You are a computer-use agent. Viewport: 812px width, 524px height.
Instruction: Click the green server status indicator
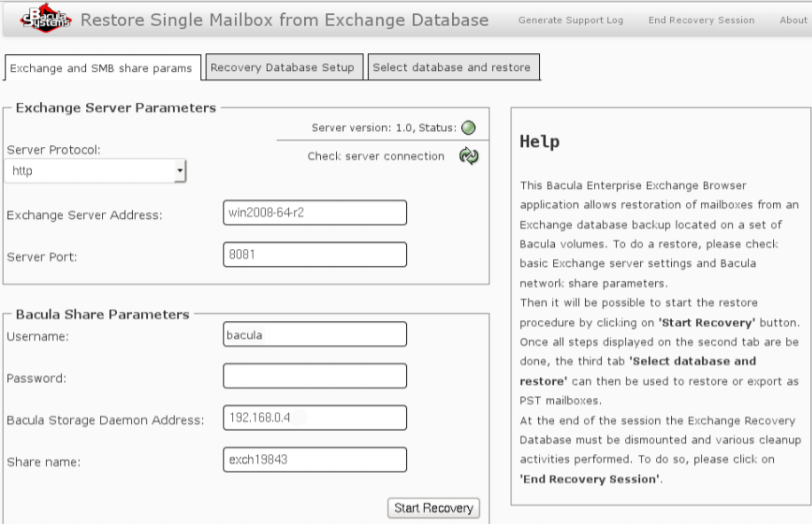pos(468,128)
